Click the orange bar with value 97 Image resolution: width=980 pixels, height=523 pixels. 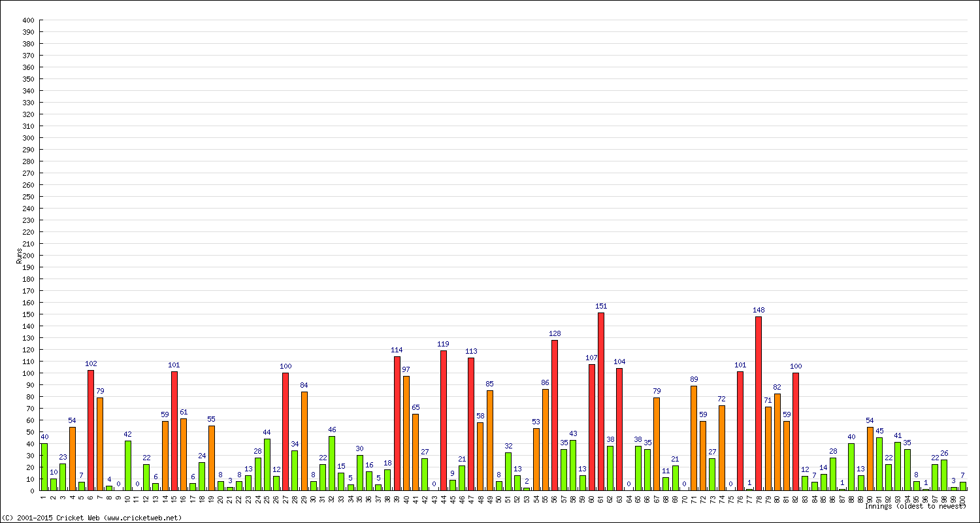click(x=406, y=433)
